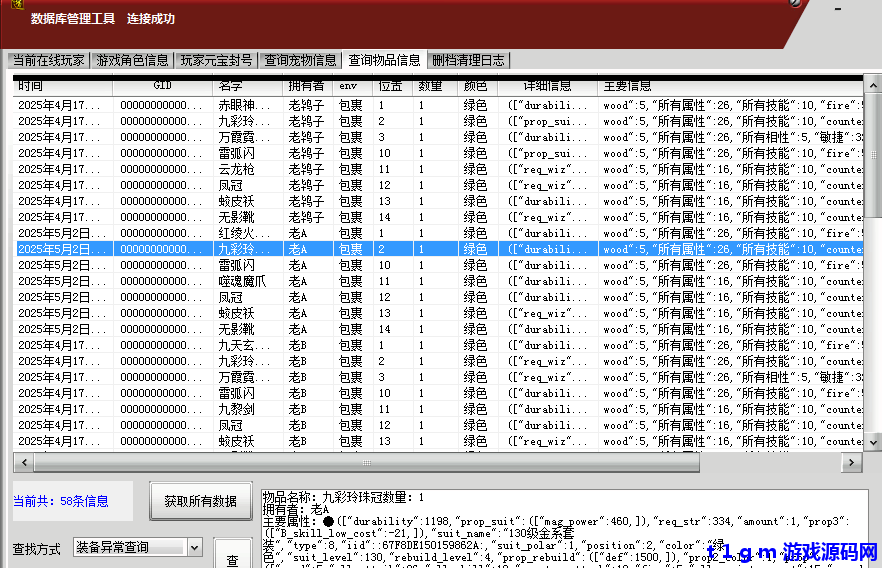Switch to the 游戏角色信息 tab
This screenshot has width=882, height=568.
[132, 60]
